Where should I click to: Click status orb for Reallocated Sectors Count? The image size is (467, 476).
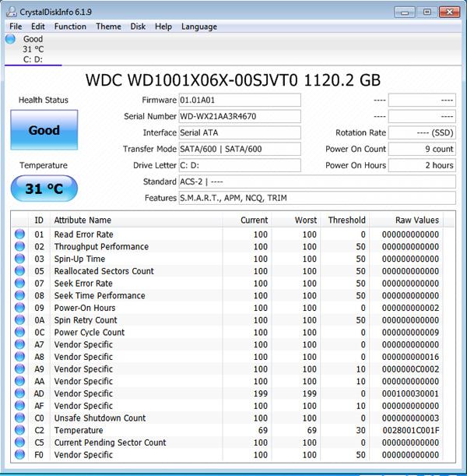(19, 271)
